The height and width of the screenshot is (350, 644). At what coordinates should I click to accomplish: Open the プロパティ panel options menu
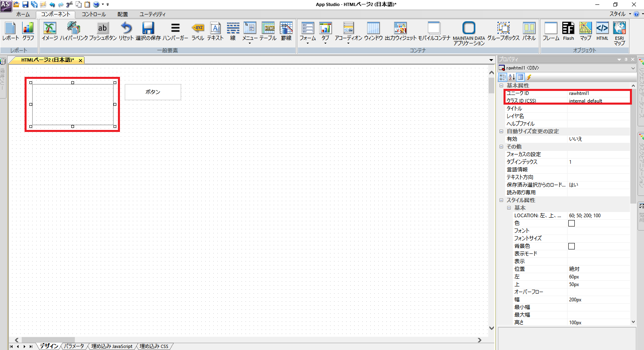click(619, 59)
